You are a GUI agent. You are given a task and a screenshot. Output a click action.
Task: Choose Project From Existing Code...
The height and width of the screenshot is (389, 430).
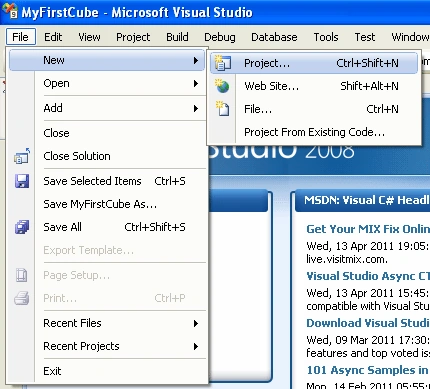tap(314, 132)
